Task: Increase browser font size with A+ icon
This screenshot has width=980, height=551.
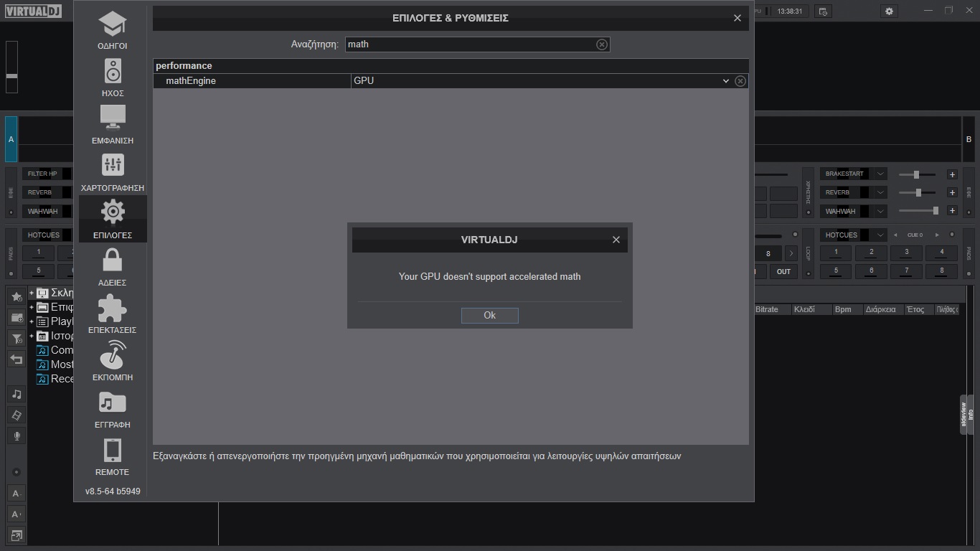Action: click(x=17, y=514)
